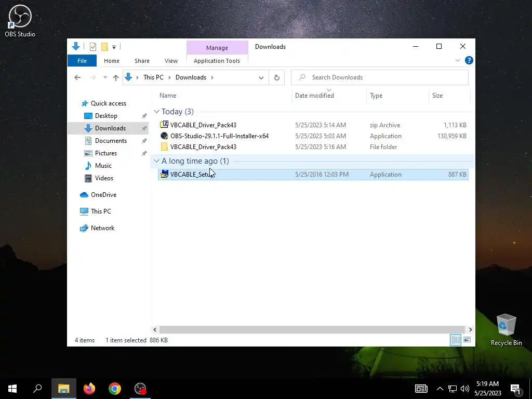The height and width of the screenshot is (399, 532).
Task: Launch Firefox from the taskbar
Action: point(89,389)
